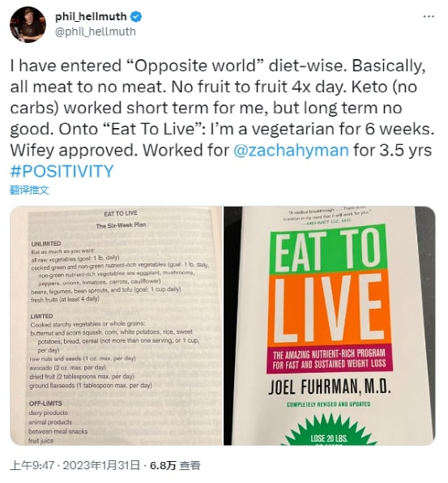Screen dimensions: 448x483
Task: Click the OFF-LIMITS section in plan photo
Action: pos(45,404)
